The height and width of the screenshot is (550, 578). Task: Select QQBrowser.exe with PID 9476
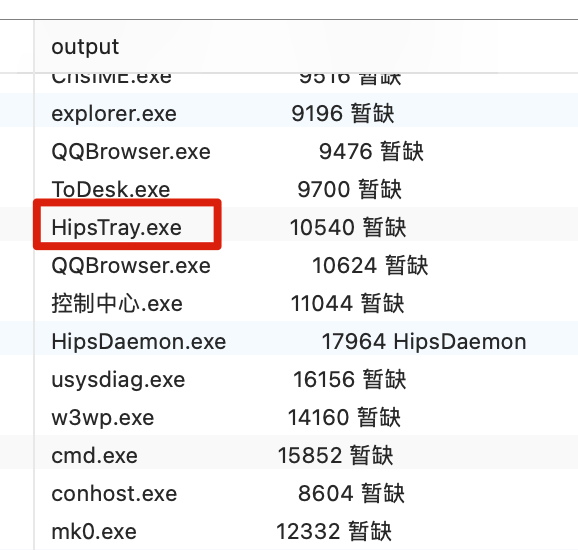131,152
